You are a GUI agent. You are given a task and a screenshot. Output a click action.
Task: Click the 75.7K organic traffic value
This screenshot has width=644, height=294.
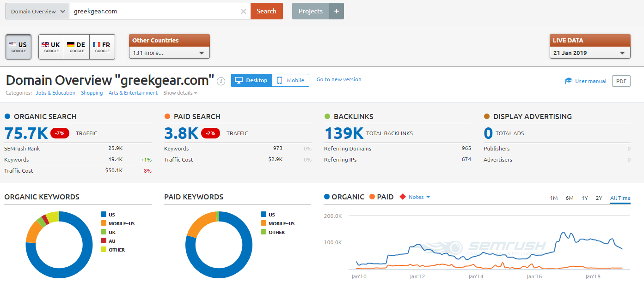tap(26, 133)
